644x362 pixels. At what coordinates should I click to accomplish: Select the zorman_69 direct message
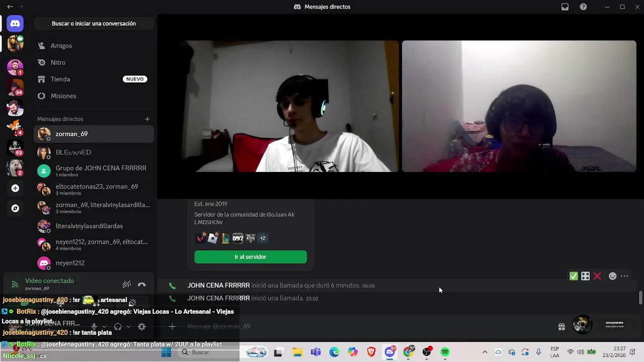(x=94, y=134)
